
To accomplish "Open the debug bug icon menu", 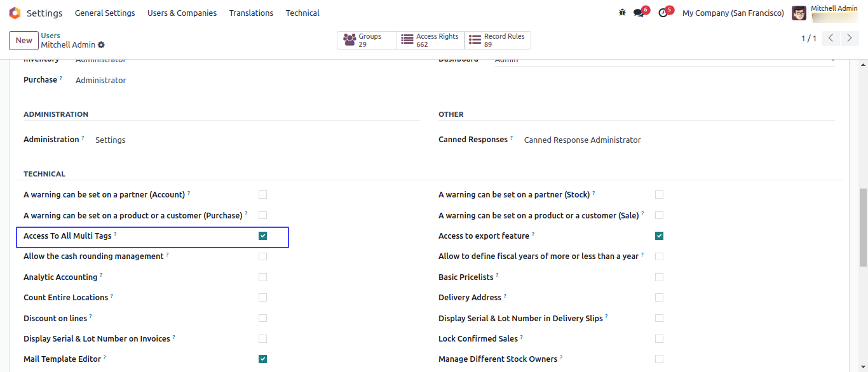I will (x=622, y=13).
